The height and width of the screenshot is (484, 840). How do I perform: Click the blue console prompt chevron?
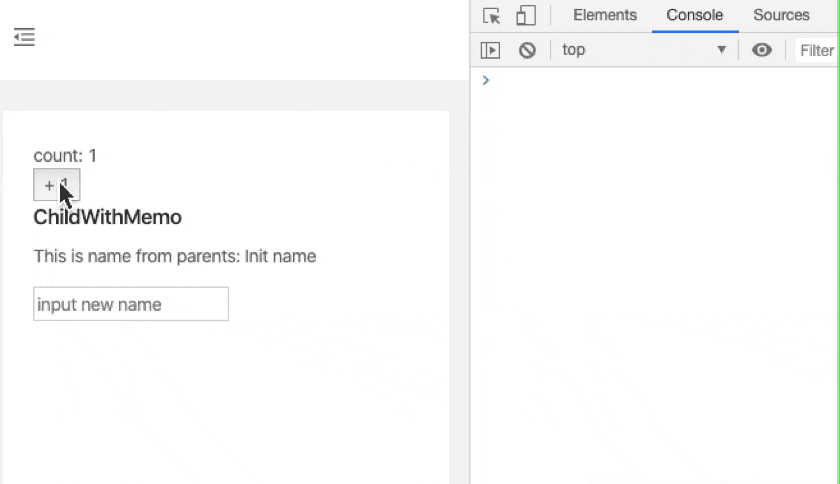pos(486,80)
